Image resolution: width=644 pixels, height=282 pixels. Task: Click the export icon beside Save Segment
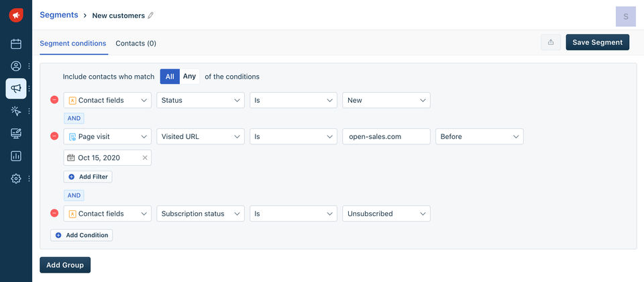point(551,42)
